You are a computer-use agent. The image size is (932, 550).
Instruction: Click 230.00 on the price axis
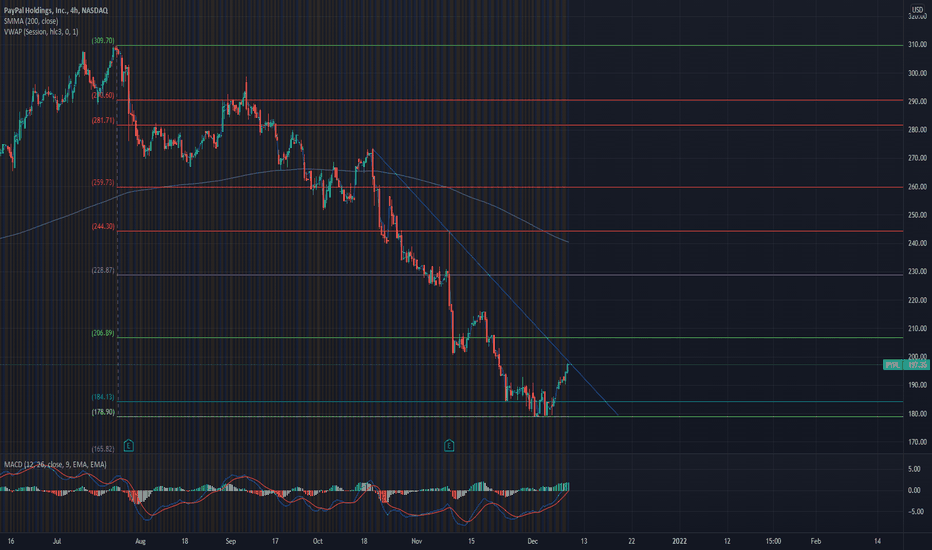coord(917,272)
